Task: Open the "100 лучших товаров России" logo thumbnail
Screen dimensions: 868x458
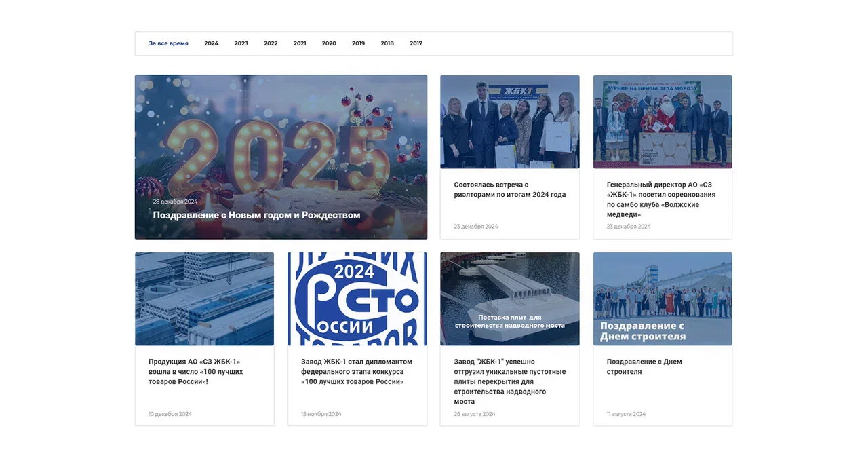Action: point(357,299)
